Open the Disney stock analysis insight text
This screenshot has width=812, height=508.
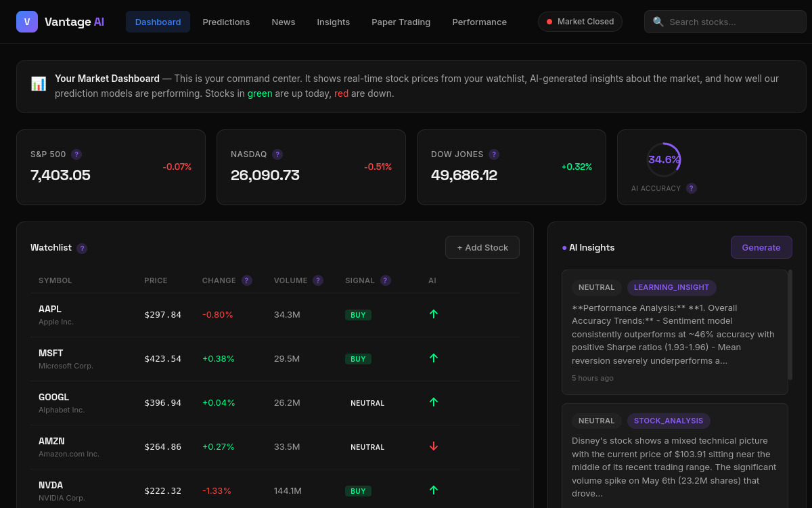pyautogui.click(x=674, y=467)
